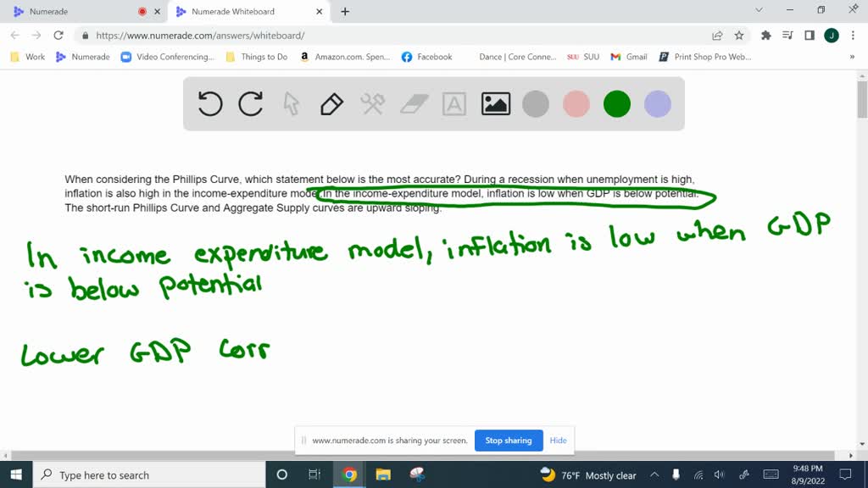Image resolution: width=868 pixels, height=488 pixels.
Task: Click the Undo icon
Action: coord(209,103)
